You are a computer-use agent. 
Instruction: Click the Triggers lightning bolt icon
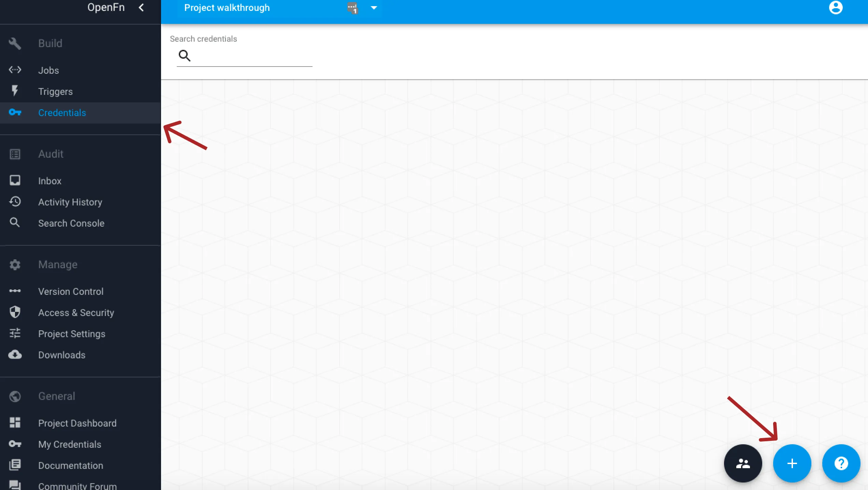pos(15,91)
